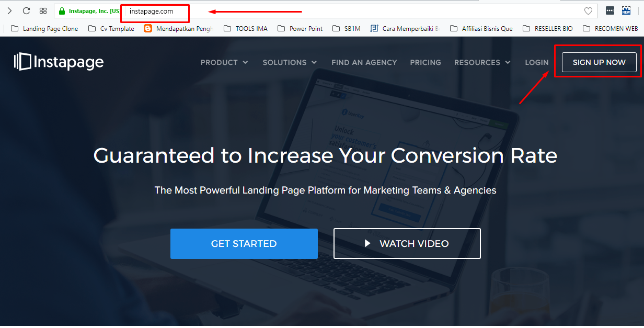Viewport: 644px width, 328px height.
Task: Toggle the heart favorite icon in the toolbar
Action: click(x=588, y=10)
